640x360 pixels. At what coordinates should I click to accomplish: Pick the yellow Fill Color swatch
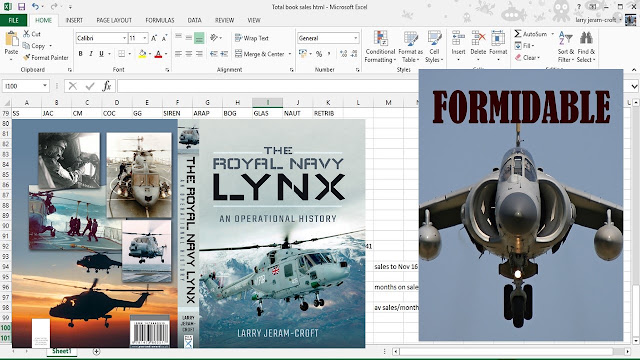pyautogui.click(x=142, y=54)
